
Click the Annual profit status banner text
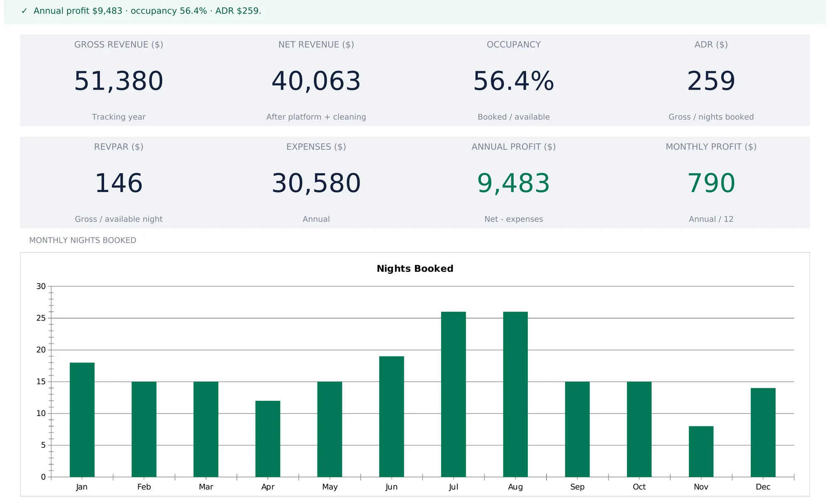pyautogui.click(x=147, y=11)
